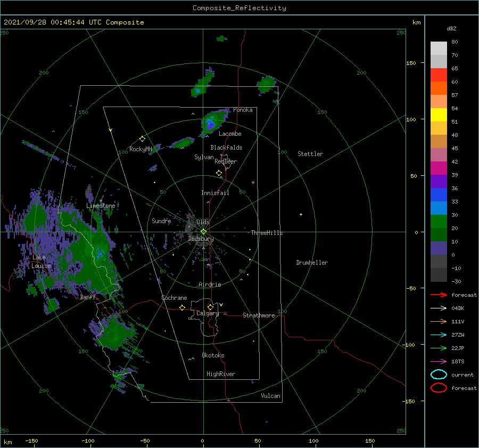Click the Ponoka city label

(x=243, y=110)
